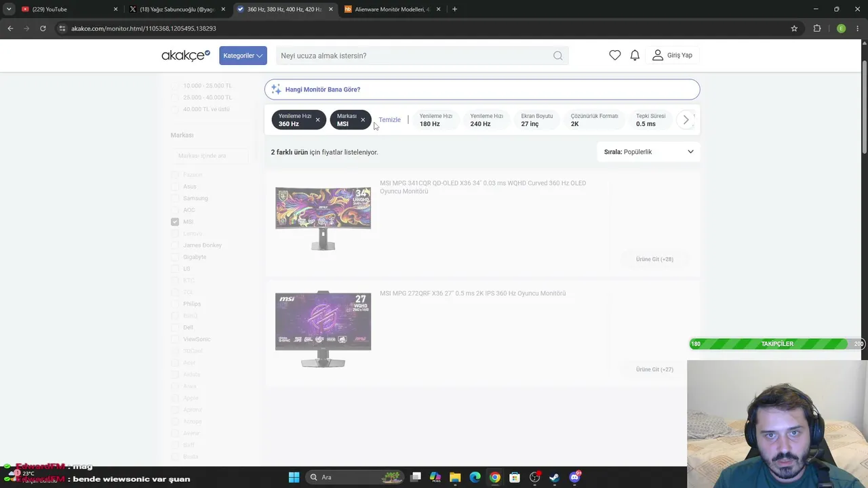Click the MSI 27-inch WQHD monitor thumbnail

pyautogui.click(x=323, y=329)
